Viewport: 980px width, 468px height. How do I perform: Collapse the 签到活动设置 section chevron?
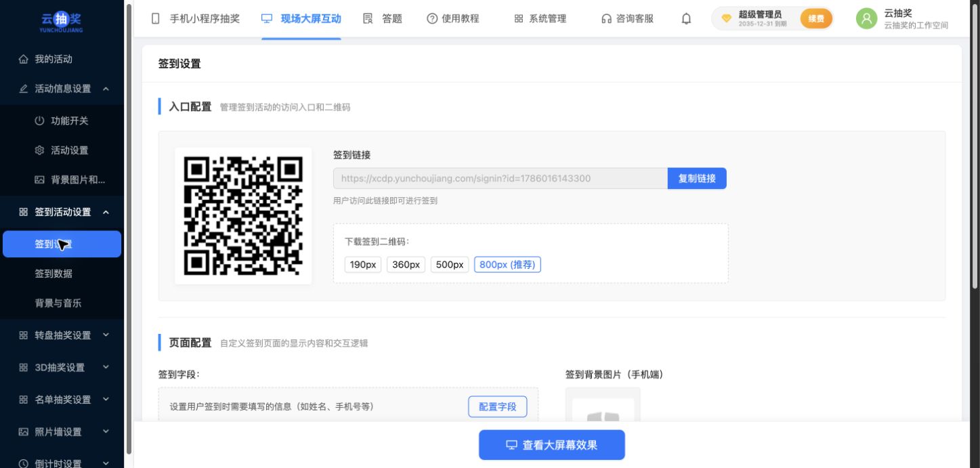[x=106, y=212]
